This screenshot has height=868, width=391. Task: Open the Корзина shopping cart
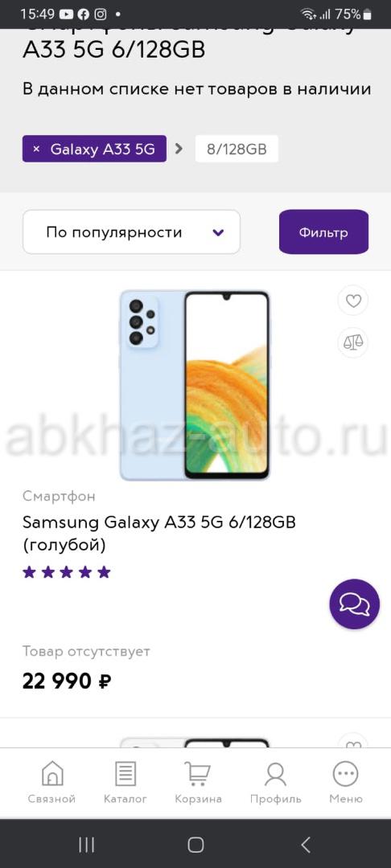click(198, 782)
